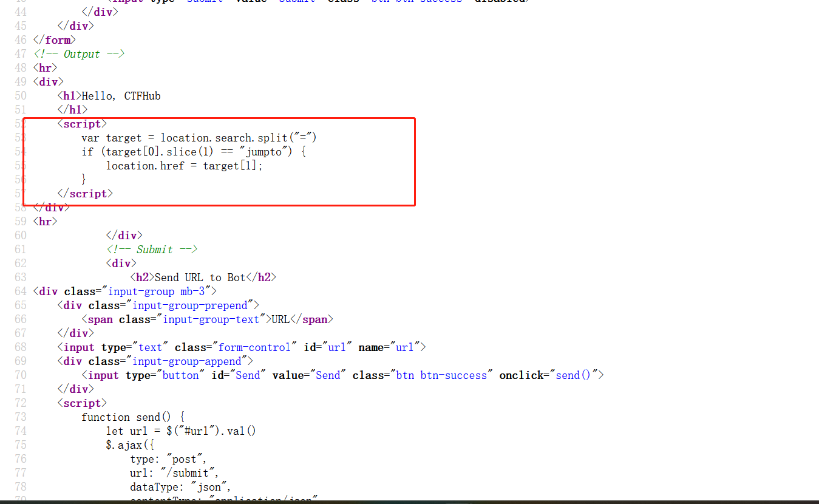Click the Send button value on line 70
Viewport: 819px width, 504px height.
[x=328, y=375]
